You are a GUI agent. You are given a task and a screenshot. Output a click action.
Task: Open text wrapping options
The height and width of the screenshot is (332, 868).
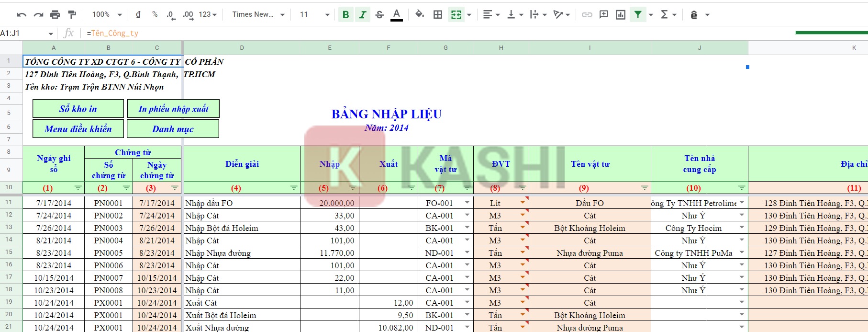(538, 14)
